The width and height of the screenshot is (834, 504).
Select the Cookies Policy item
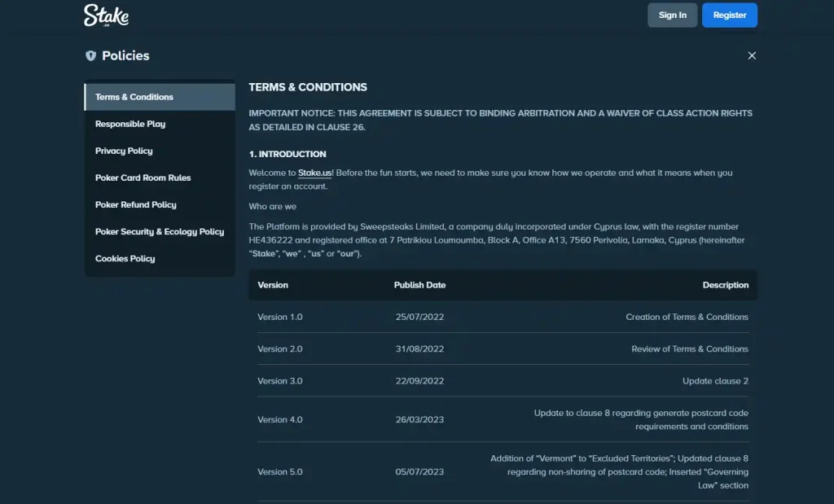(x=160, y=258)
